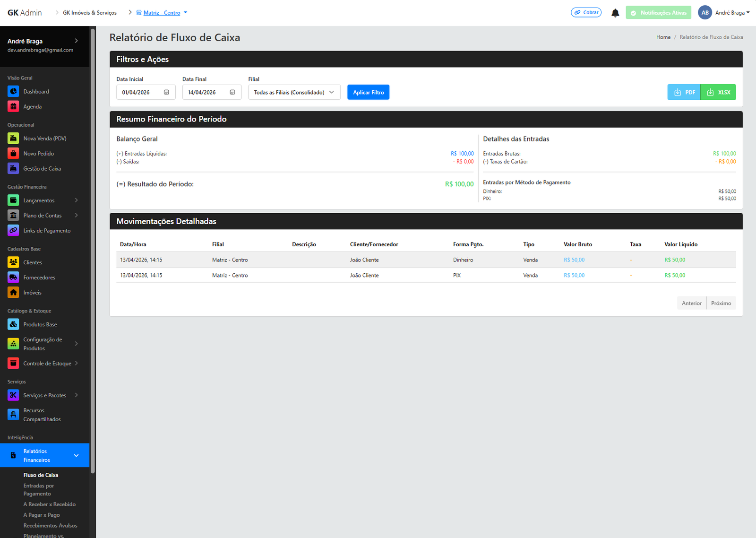The height and width of the screenshot is (538, 756).
Task: Export the report as PDF
Action: [684, 92]
